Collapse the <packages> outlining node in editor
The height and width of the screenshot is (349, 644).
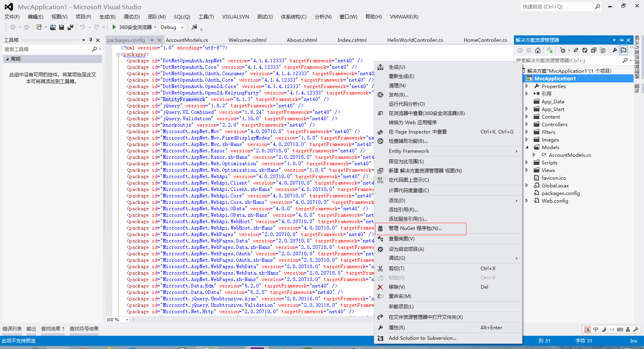pos(118,54)
